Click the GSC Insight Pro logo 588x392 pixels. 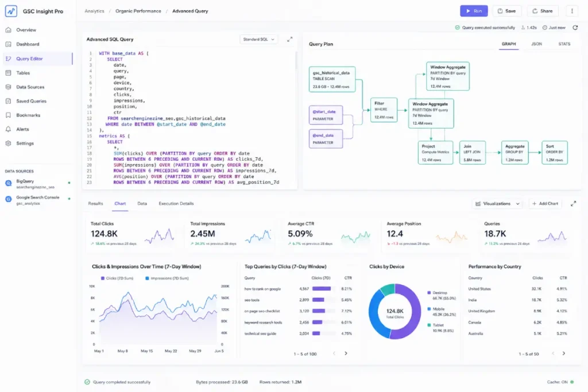point(11,11)
